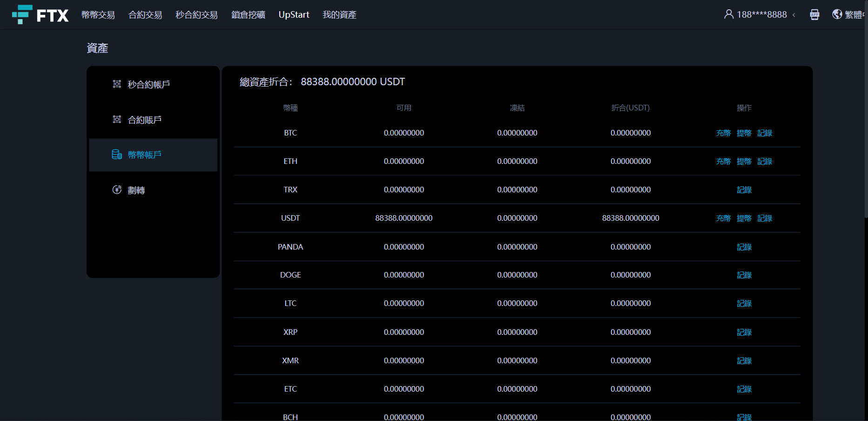Click the 幣幣帳戶 coin stack icon
The height and width of the screenshot is (421, 868).
point(117,155)
